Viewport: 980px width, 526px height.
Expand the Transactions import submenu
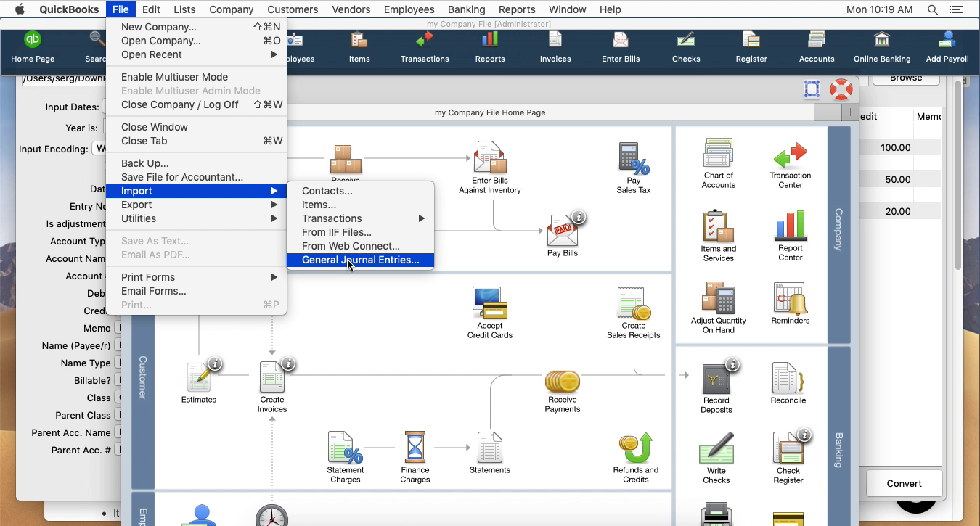point(361,218)
